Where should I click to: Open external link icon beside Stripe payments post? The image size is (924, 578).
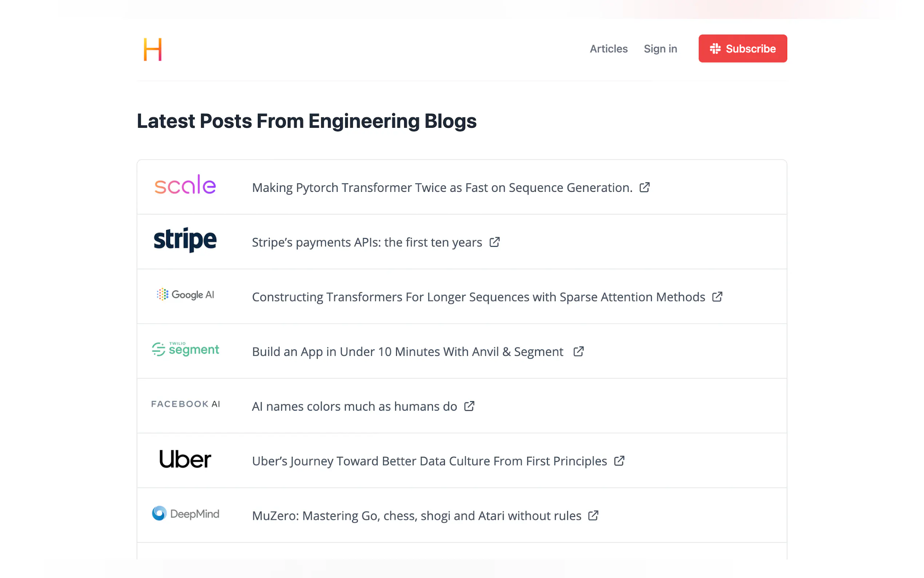click(x=494, y=242)
